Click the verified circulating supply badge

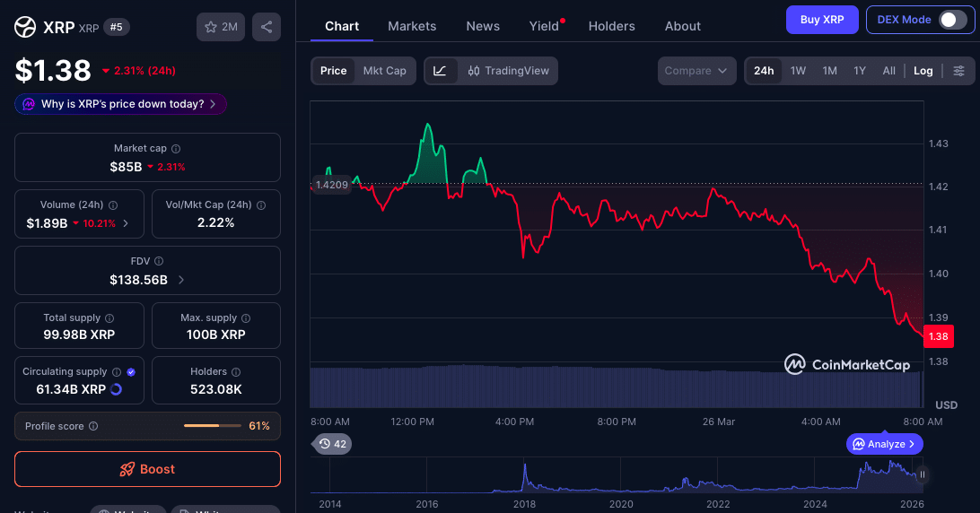coord(131,372)
